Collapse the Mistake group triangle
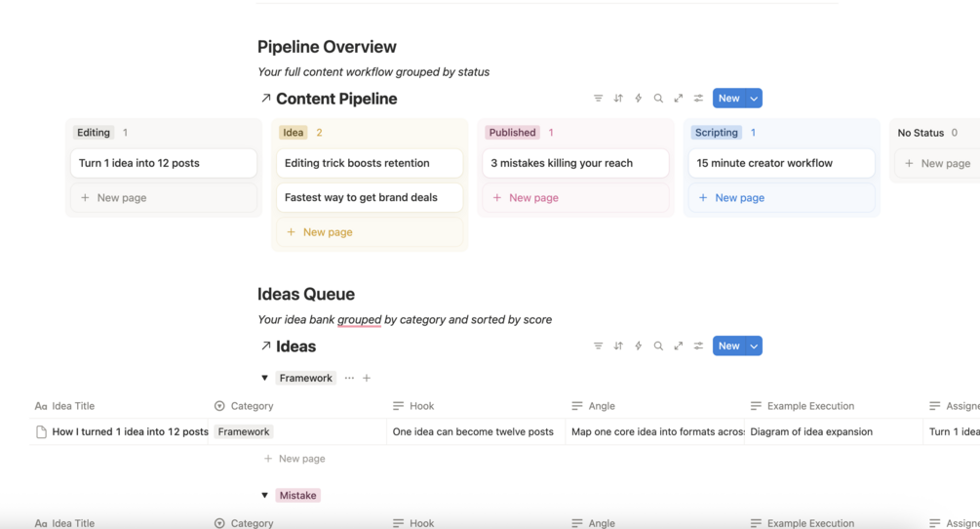The height and width of the screenshot is (529, 980). click(264, 495)
